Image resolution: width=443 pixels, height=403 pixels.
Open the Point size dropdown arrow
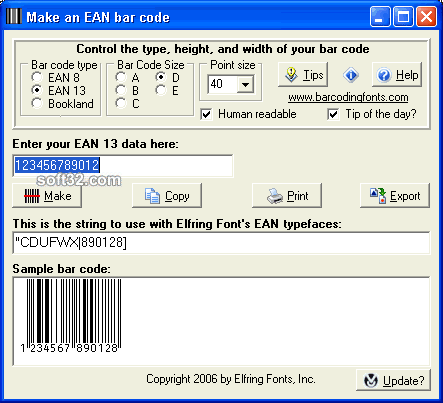pyautogui.click(x=245, y=84)
